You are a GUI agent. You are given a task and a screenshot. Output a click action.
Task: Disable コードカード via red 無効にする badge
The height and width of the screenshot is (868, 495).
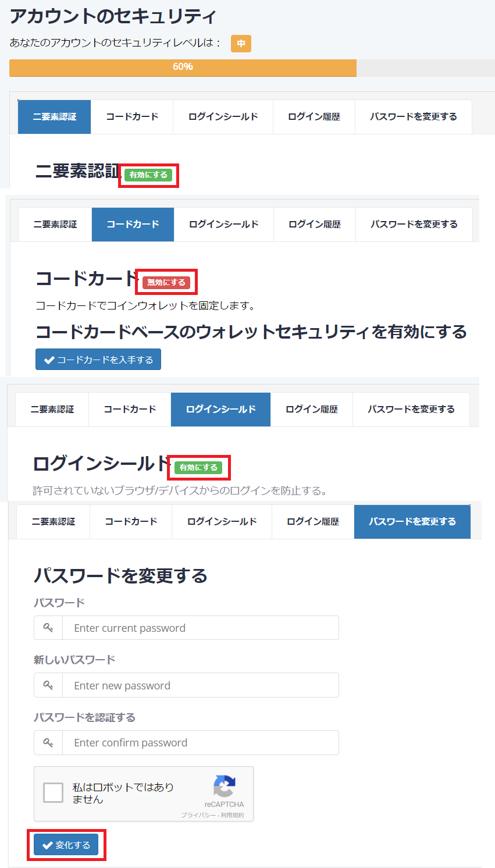(x=166, y=283)
